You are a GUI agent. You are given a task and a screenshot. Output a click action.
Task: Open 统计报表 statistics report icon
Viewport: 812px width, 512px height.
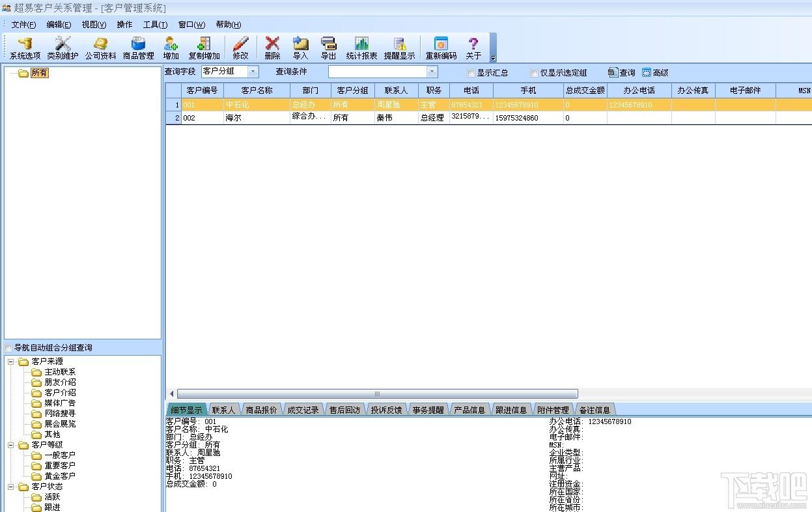click(361, 48)
